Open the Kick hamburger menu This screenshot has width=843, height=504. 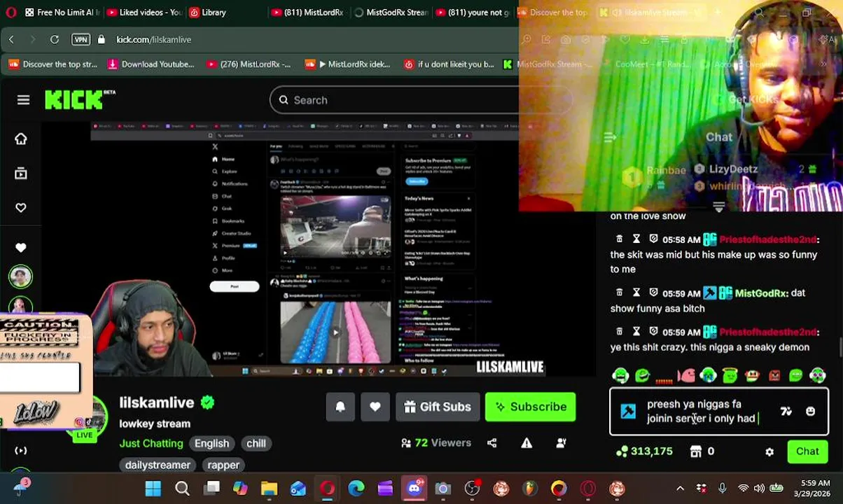(23, 100)
